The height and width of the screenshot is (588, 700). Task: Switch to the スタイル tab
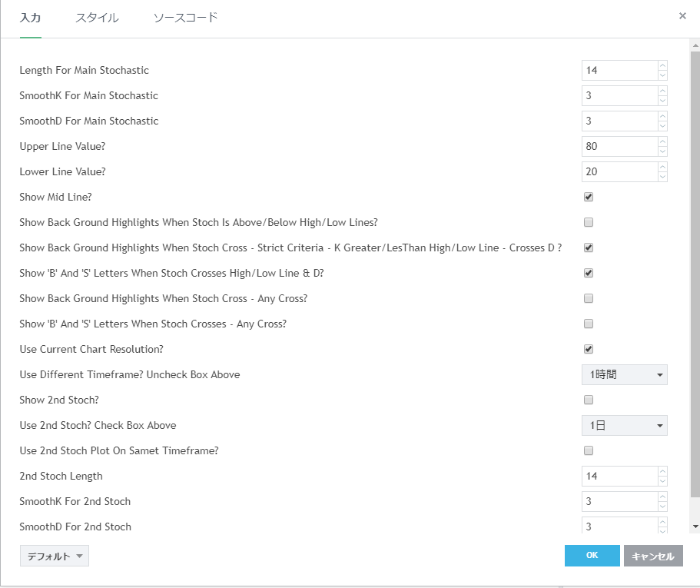pyautogui.click(x=97, y=18)
